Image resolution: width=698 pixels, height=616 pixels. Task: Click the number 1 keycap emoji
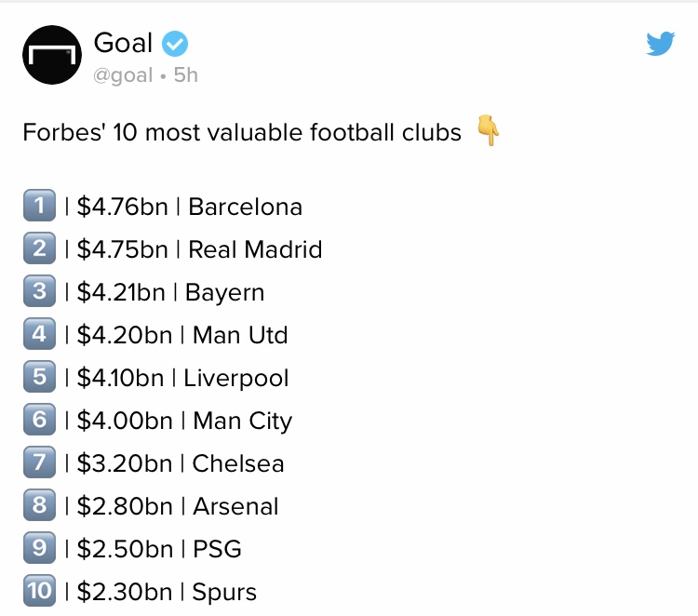39,207
